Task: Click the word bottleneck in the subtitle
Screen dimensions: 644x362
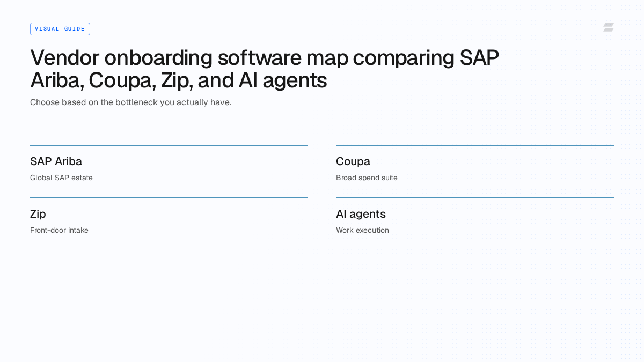Action: click(136, 102)
